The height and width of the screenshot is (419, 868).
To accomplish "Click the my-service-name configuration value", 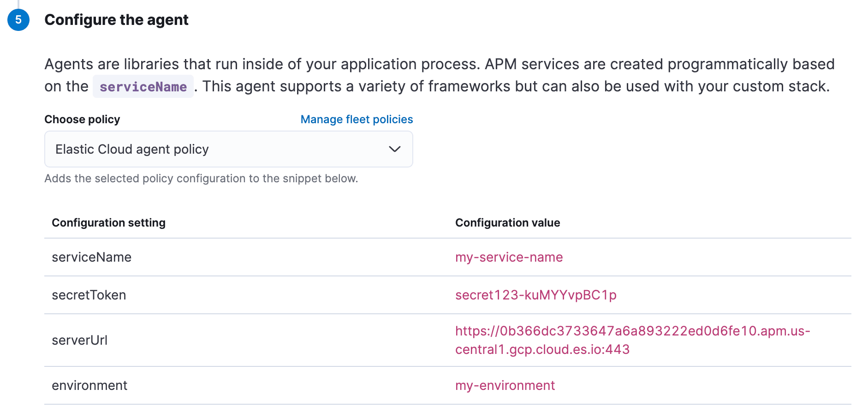I will (x=509, y=257).
